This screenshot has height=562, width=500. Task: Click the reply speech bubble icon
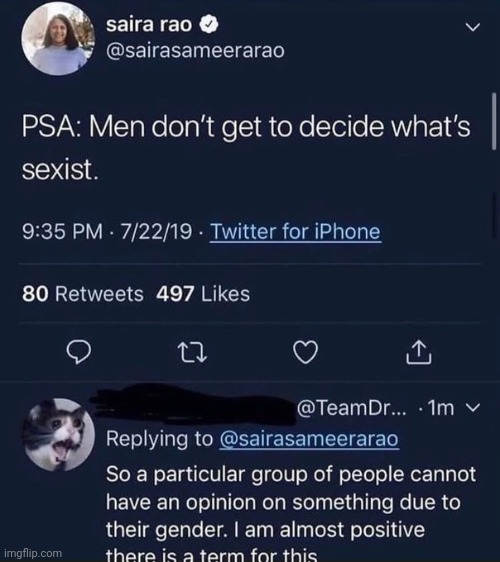pyautogui.click(x=78, y=352)
